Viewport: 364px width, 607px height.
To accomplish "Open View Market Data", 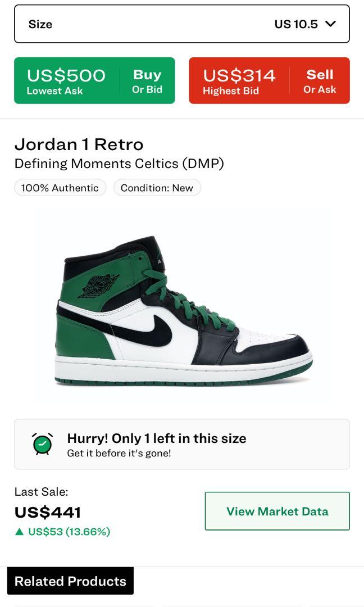I will coord(276,511).
